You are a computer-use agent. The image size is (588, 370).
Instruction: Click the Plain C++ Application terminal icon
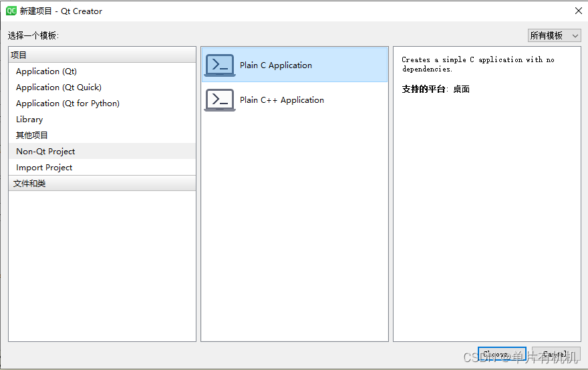[220, 100]
